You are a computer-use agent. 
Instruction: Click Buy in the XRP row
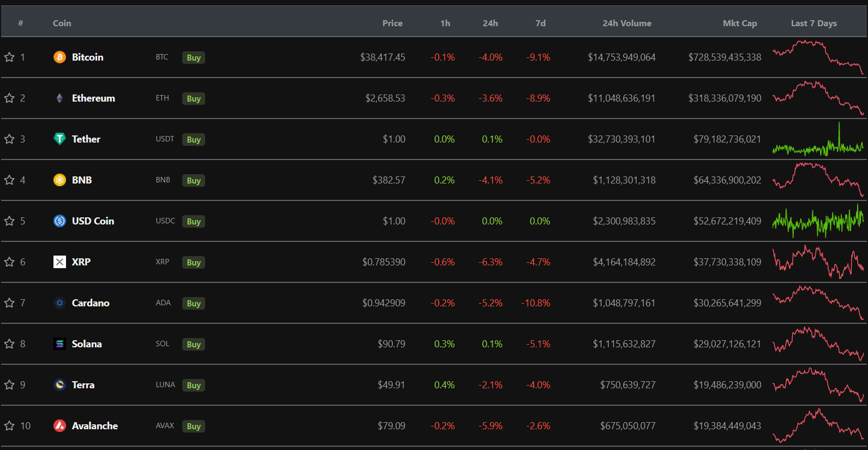(194, 263)
